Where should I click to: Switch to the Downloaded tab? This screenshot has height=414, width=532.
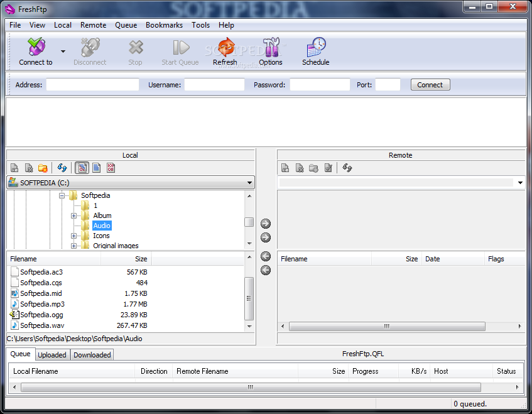(x=92, y=355)
